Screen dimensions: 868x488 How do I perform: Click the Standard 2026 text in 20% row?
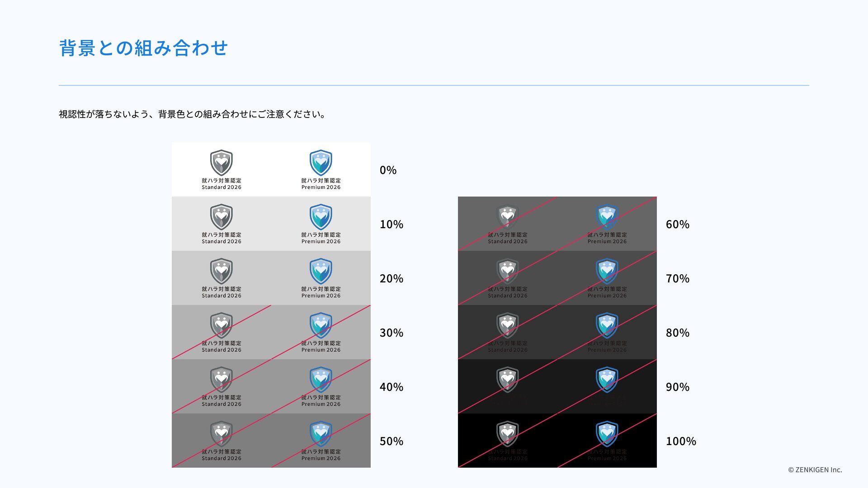[222, 296]
